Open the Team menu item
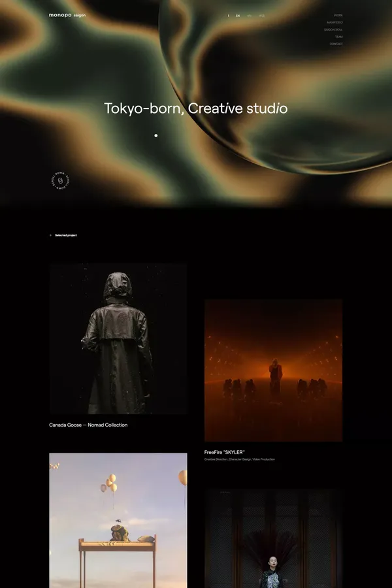392x588 pixels. click(339, 37)
